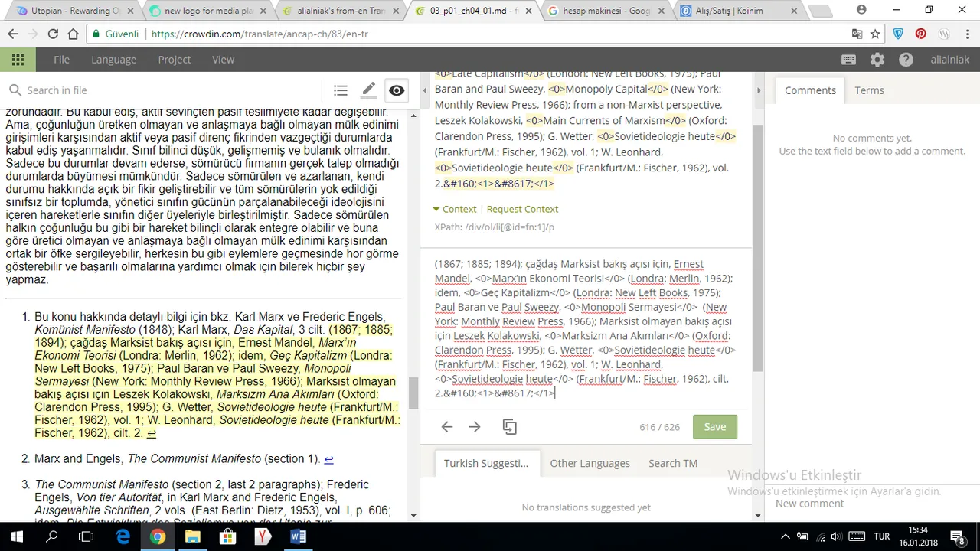Open the alialniak user menu
This screenshot has width=980, height=551.
click(x=949, y=60)
